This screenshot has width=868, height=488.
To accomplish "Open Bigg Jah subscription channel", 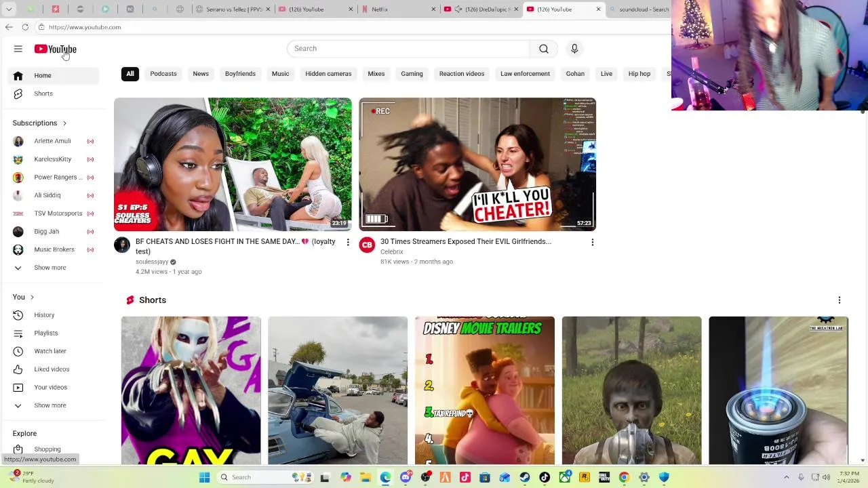I will (x=54, y=232).
